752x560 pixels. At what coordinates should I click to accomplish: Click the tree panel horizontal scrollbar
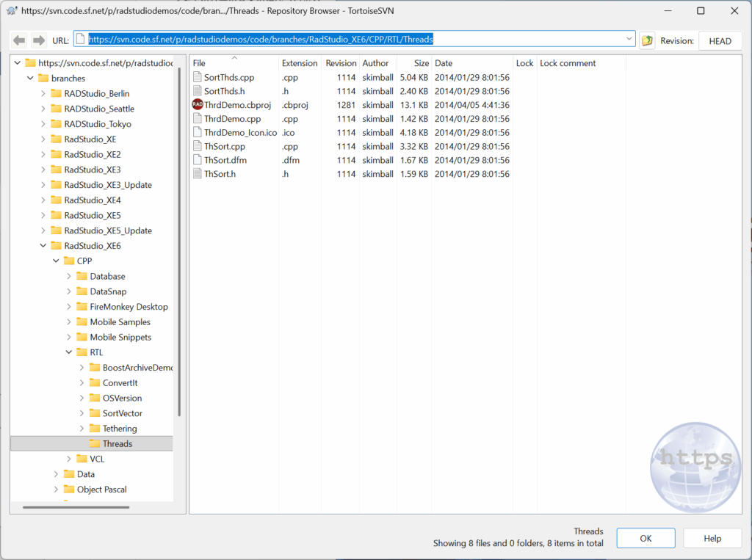pyautogui.click(x=76, y=507)
